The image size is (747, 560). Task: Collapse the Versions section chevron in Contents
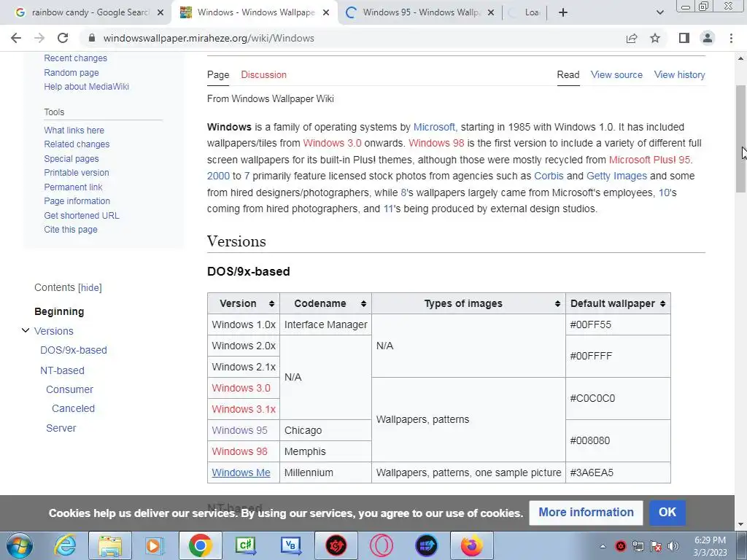[26, 330]
